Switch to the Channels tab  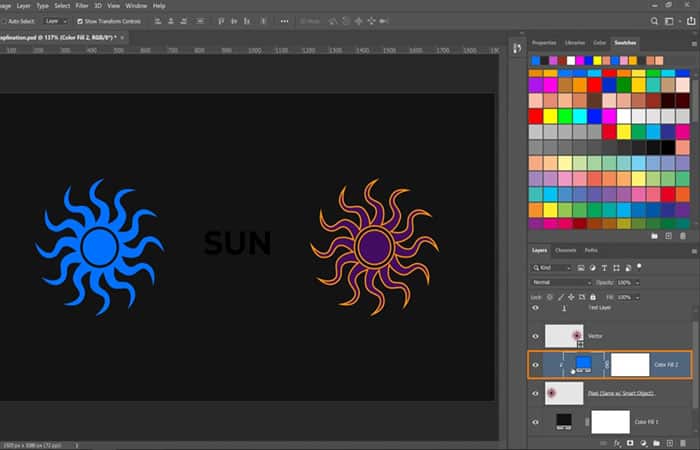point(566,250)
